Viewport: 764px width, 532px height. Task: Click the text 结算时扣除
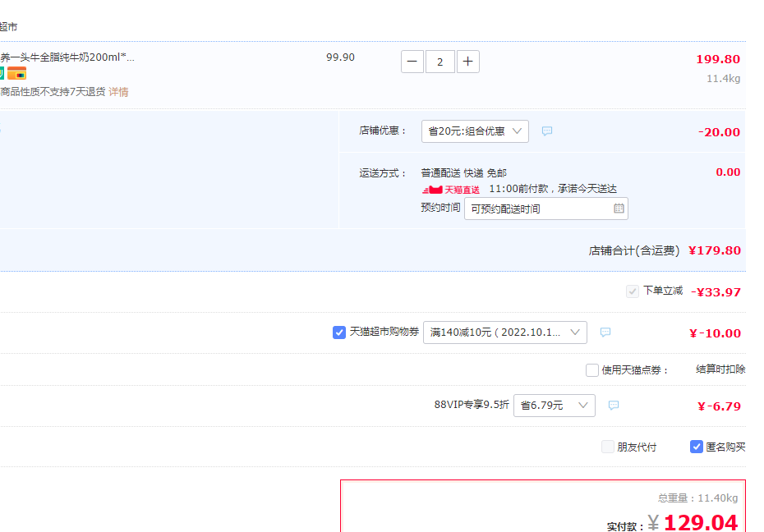720,369
